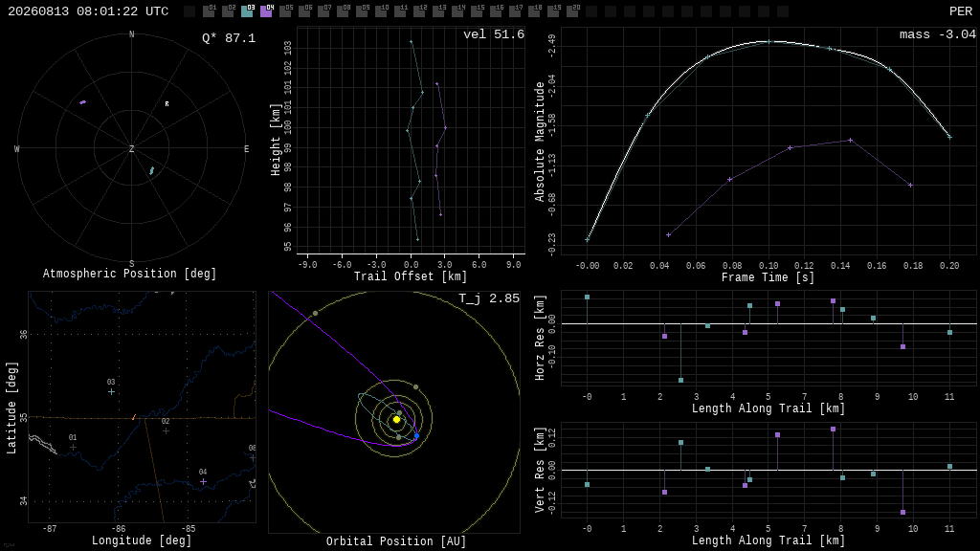Toggle the teal station 03 square

tap(247, 11)
